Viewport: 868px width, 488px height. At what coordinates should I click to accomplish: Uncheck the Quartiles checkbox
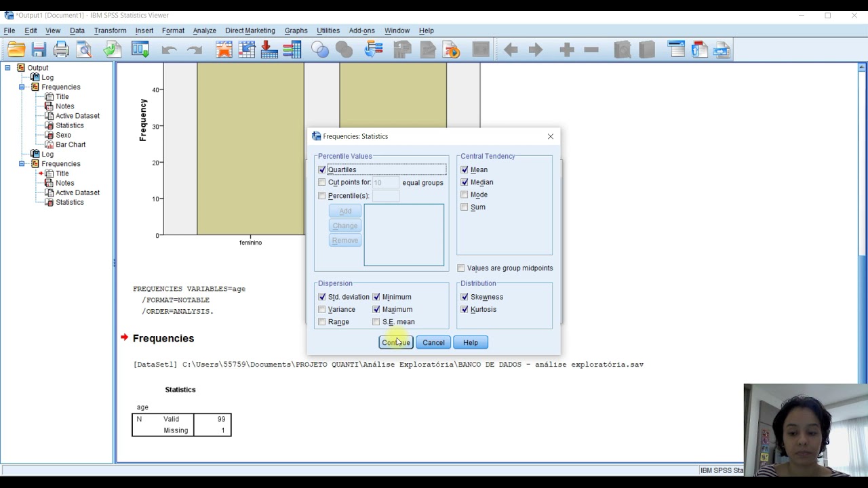click(322, 170)
